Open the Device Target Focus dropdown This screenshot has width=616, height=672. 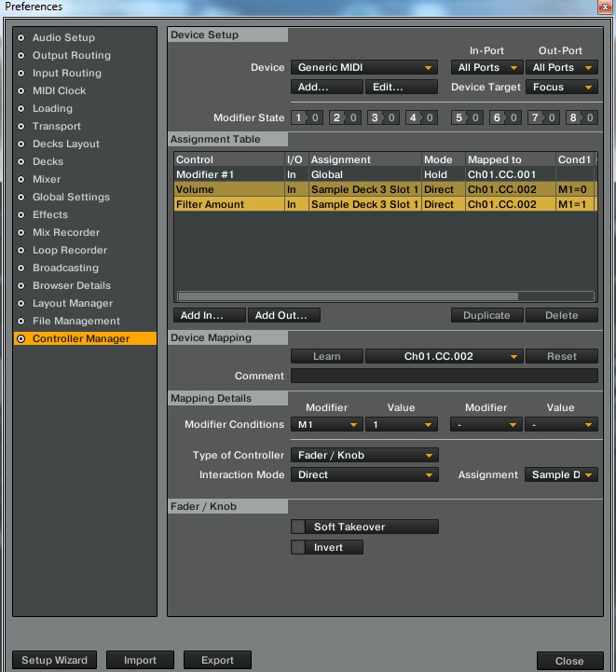pyautogui.click(x=562, y=87)
